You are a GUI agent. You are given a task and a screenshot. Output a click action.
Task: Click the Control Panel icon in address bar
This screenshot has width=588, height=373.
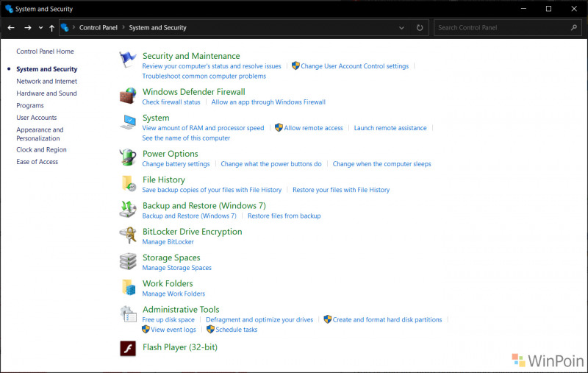click(65, 28)
